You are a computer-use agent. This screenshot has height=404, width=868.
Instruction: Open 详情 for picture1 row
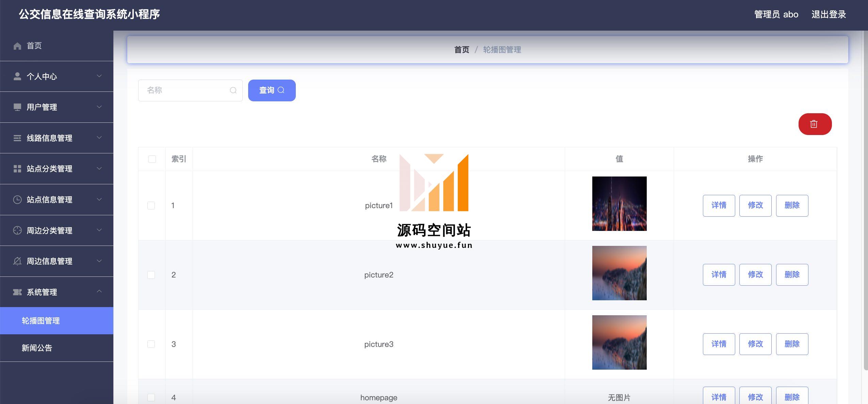click(x=719, y=205)
